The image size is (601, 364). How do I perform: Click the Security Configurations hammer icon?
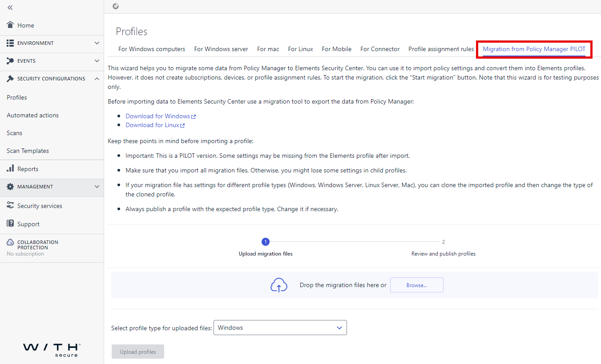10,79
